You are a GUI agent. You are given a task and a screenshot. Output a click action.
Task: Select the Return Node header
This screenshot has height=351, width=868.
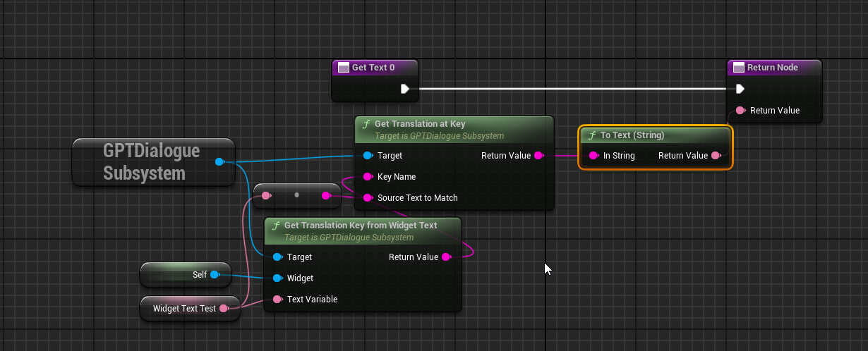[774, 68]
